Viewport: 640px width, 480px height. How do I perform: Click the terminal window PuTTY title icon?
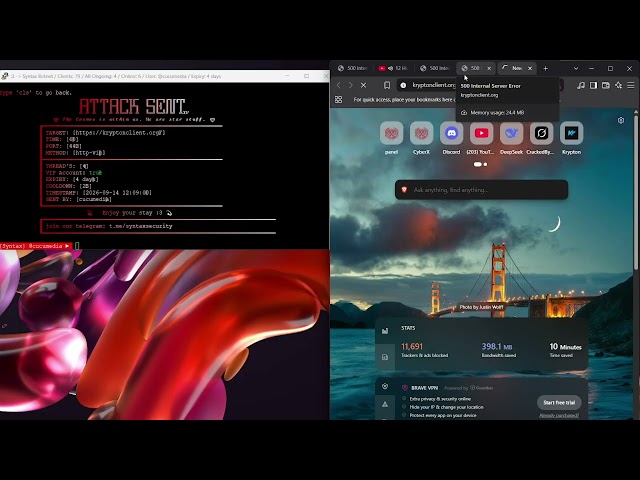click(5, 76)
